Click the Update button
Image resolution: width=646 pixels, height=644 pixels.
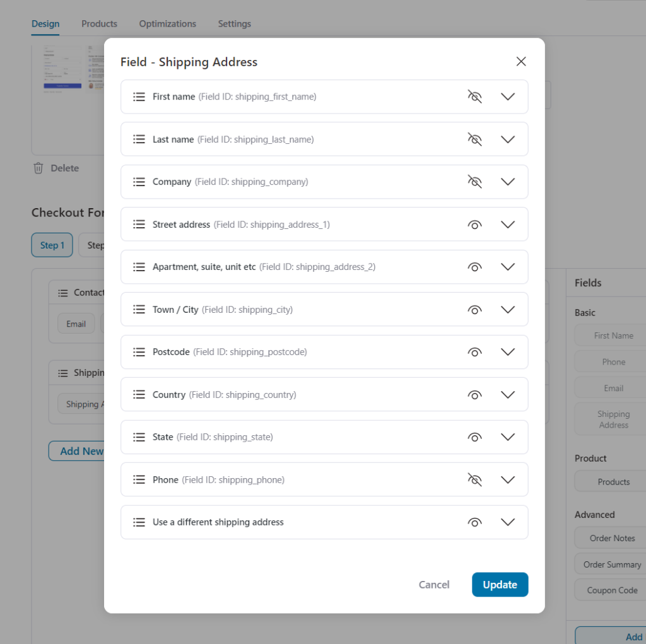(x=500, y=584)
